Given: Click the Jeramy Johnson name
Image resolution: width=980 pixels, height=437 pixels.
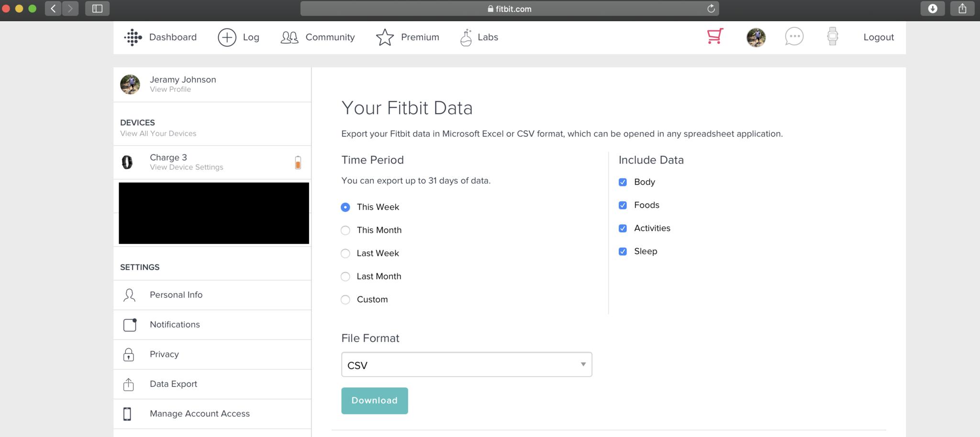Looking at the screenshot, I should (x=183, y=79).
